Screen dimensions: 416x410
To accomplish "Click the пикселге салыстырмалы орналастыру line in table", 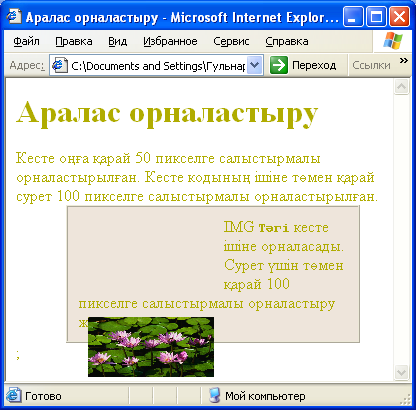I will coord(207,304).
